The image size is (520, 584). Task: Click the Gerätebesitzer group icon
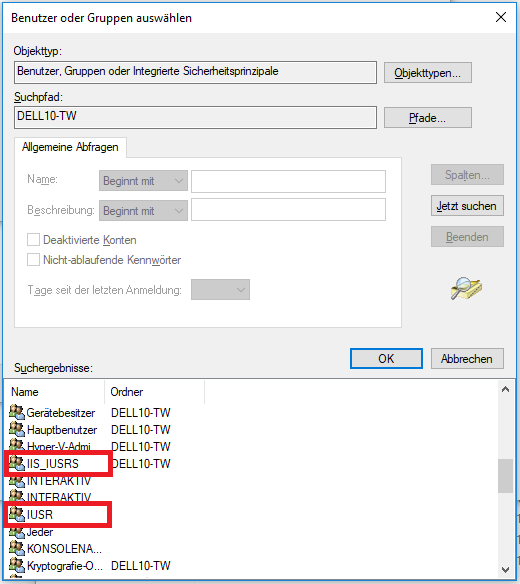[x=17, y=412]
